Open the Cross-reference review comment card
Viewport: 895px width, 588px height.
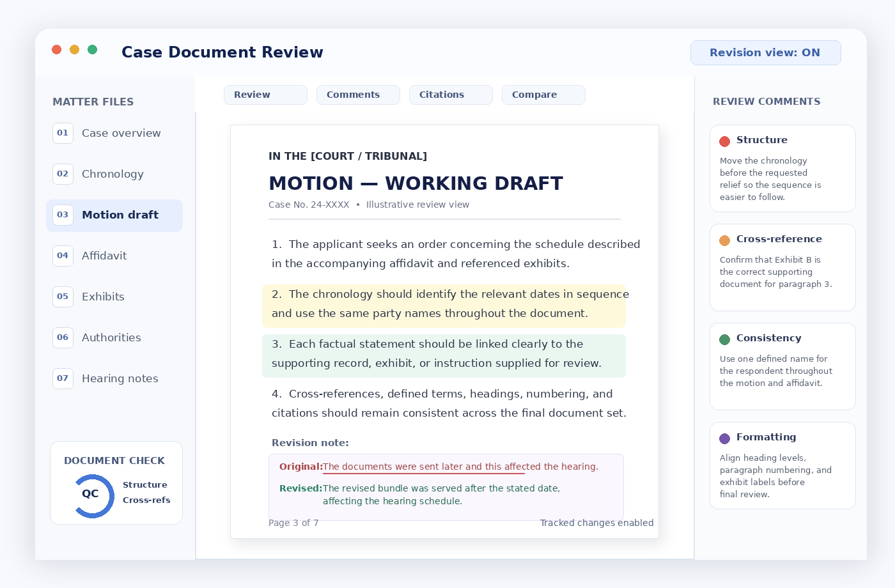click(x=782, y=267)
